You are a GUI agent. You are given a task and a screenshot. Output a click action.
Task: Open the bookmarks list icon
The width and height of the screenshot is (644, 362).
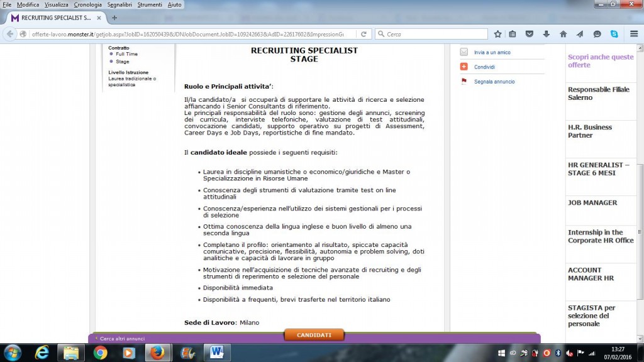coord(513,34)
